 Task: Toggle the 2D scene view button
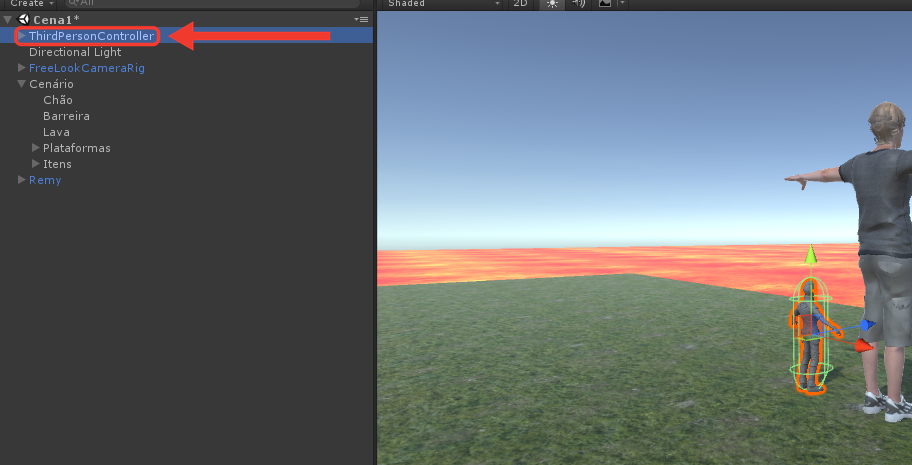pos(521,4)
